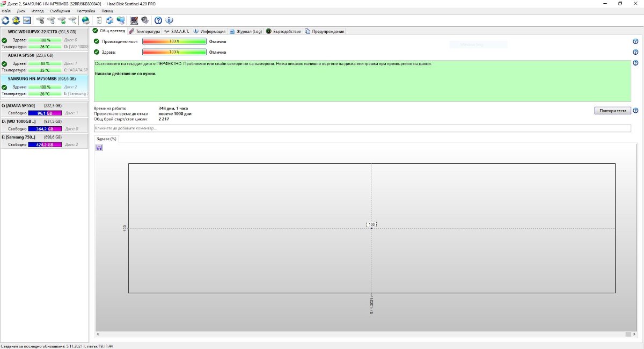
Task: Click the yellow warning alert toolbar icon
Action: coord(16,20)
